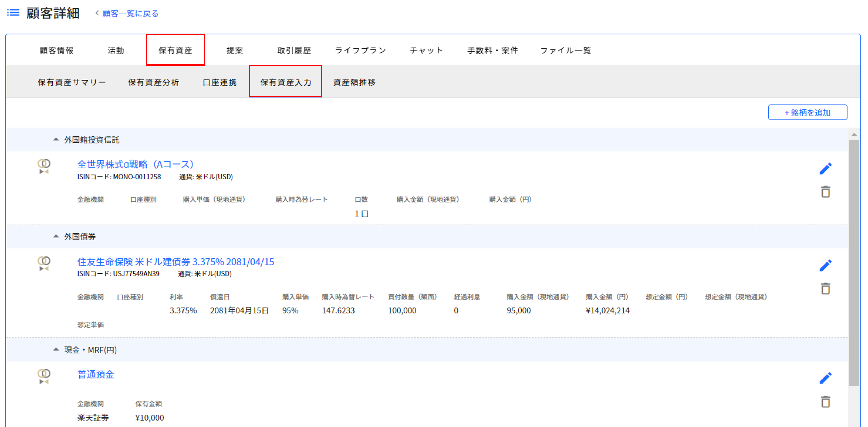Click the vertical scrollbar thumb
Image resolution: width=868 pixels, height=427 pixels.
[854, 263]
